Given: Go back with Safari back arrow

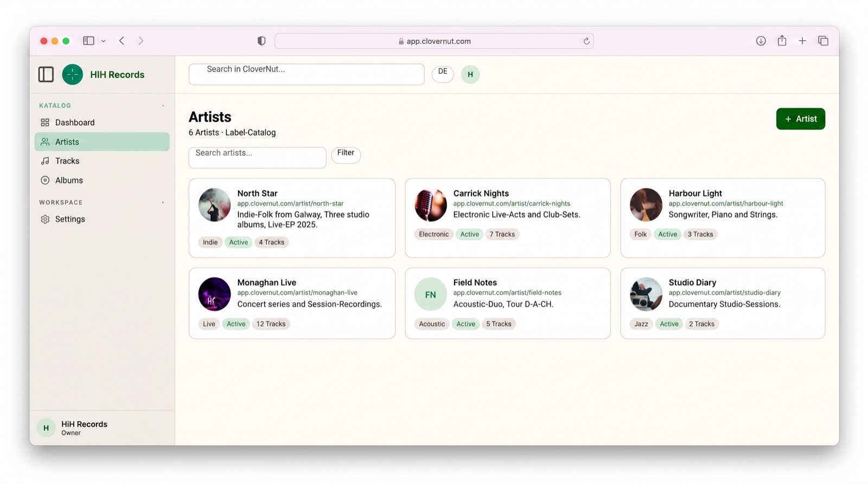Looking at the screenshot, I should pos(122,41).
